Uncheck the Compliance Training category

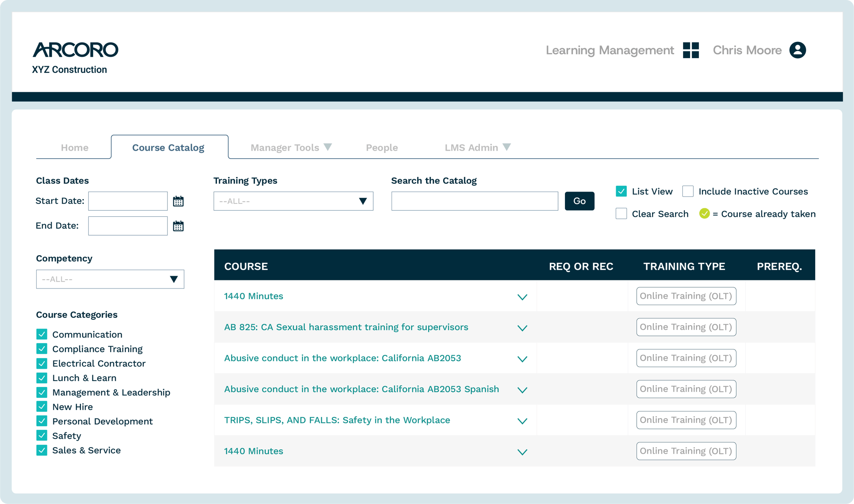coord(42,349)
